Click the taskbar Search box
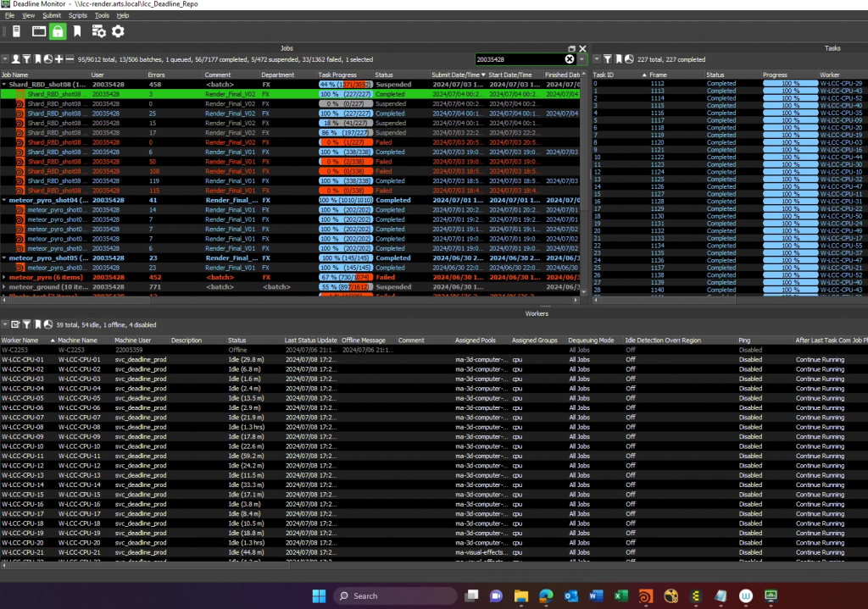868x609 pixels. (x=395, y=595)
